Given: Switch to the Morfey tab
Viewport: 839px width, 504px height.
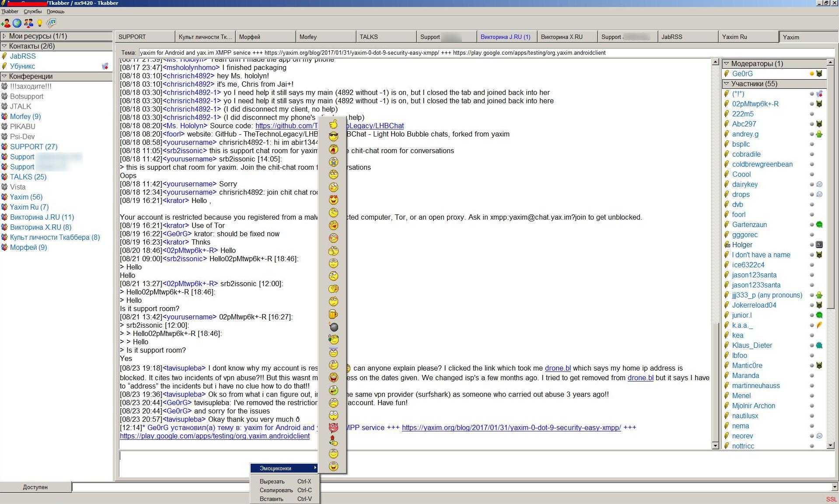Looking at the screenshot, I should pyautogui.click(x=325, y=37).
